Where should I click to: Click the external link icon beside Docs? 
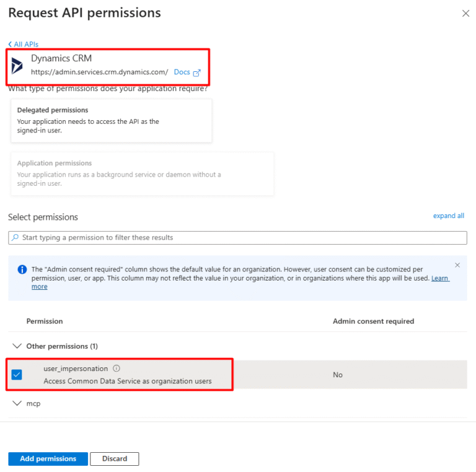pyautogui.click(x=197, y=72)
